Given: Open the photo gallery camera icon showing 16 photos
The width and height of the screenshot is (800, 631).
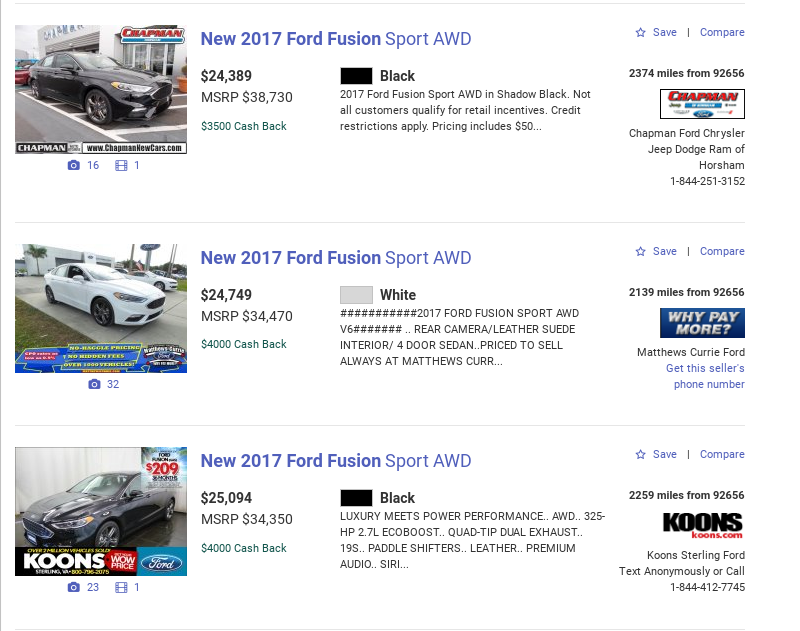Looking at the screenshot, I should (x=73, y=165).
